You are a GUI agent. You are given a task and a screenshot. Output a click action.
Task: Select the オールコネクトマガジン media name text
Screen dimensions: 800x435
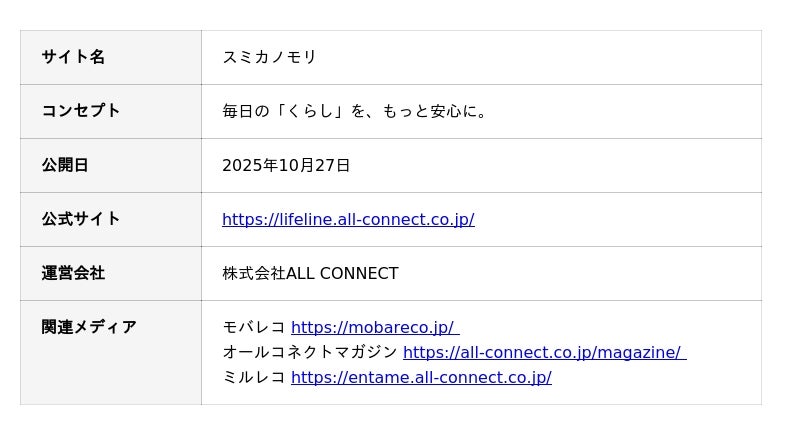click(x=310, y=353)
